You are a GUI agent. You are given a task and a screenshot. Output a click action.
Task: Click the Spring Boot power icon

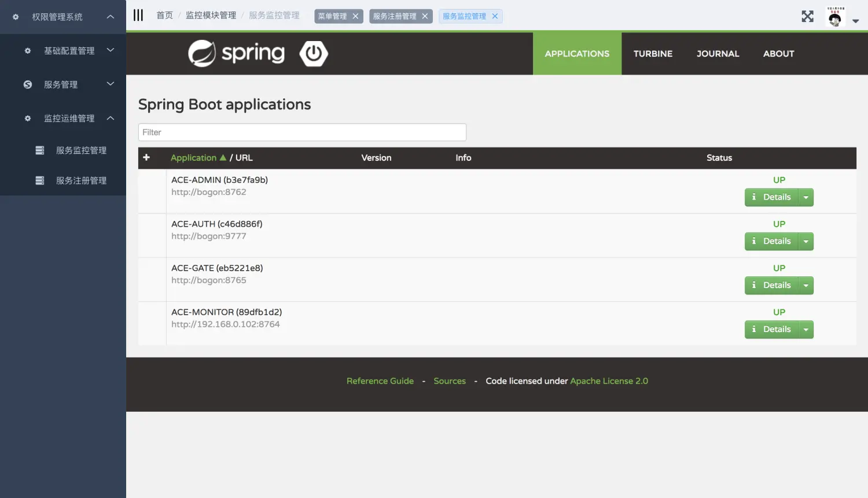tap(314, 53)
